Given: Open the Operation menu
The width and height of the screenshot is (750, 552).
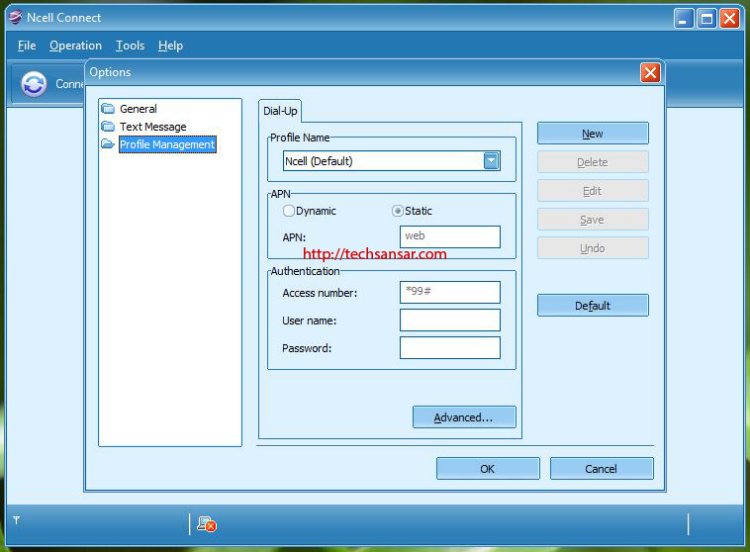Looking at the screenshot, I should coord(76,45).
